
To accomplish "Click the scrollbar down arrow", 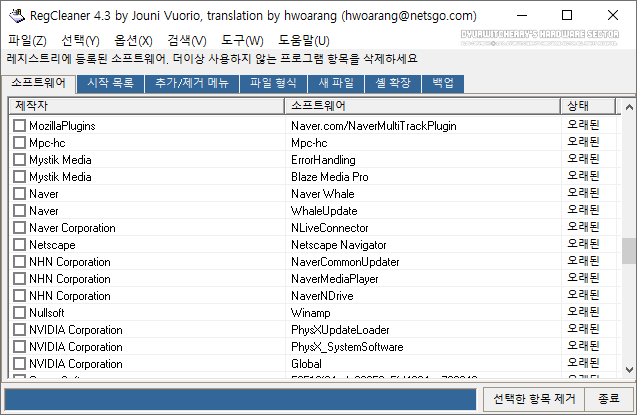I will coord(629,370).
